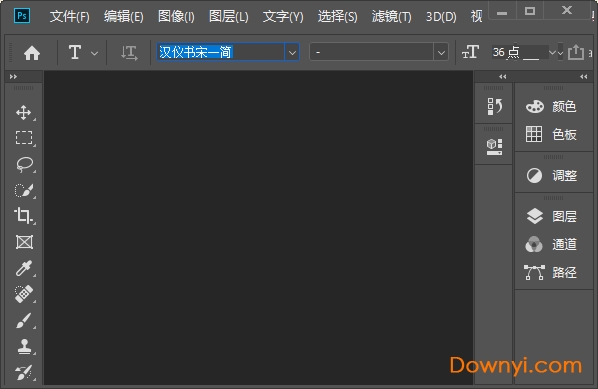This screenshot has height=389, width=598.
Task: Click the font style field showing dash
Action: 372,52
